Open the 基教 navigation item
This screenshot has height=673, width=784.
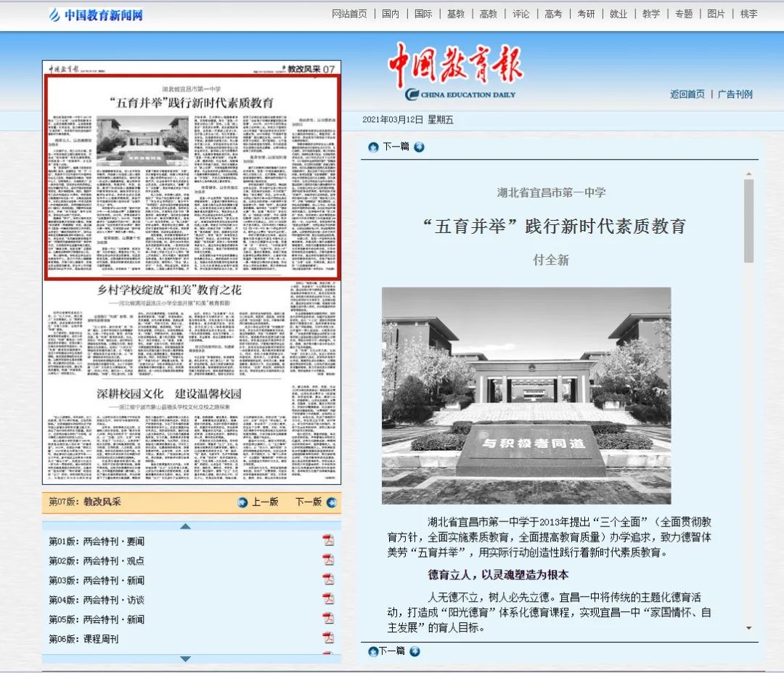[455, 14]
